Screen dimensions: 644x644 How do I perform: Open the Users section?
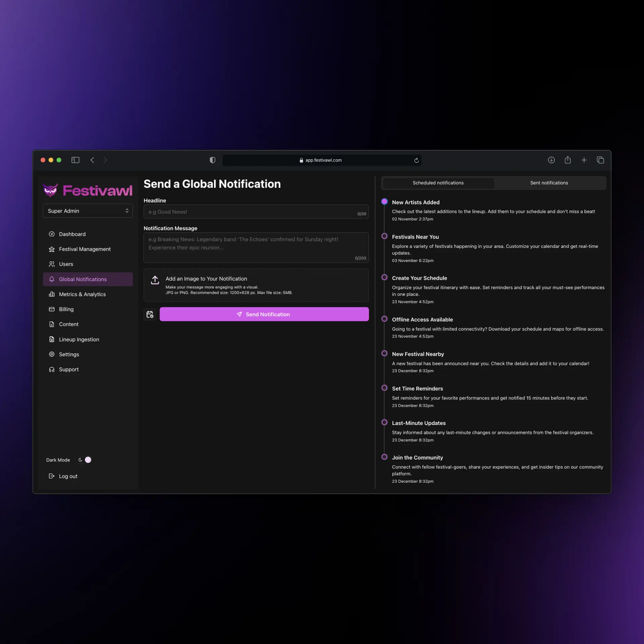(88, 264)
